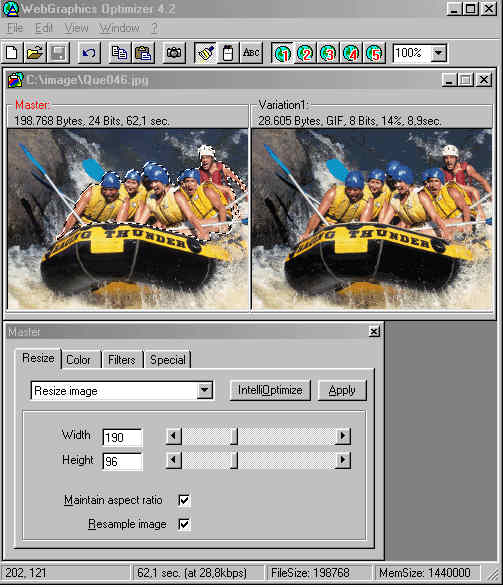
Task: Click the Width slider thumb
Action: point(234,436)
